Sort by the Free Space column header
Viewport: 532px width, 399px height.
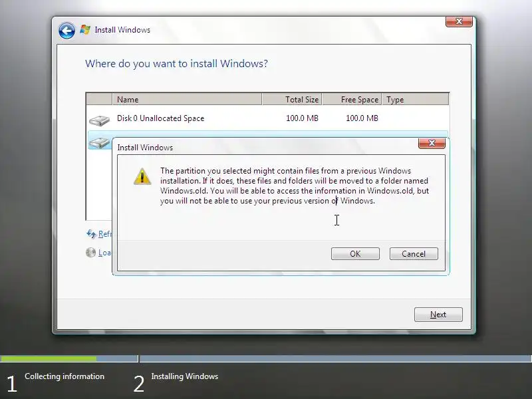coord(352,99)
